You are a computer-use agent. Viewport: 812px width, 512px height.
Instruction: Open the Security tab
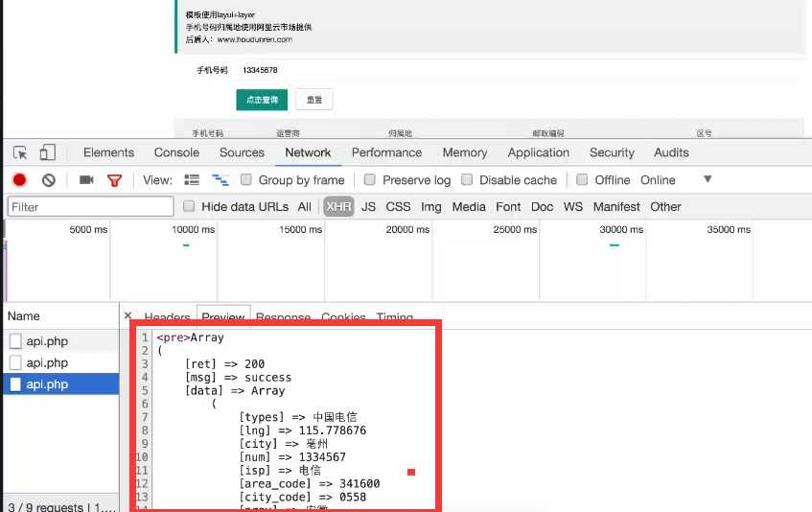[x=612, y=152]
